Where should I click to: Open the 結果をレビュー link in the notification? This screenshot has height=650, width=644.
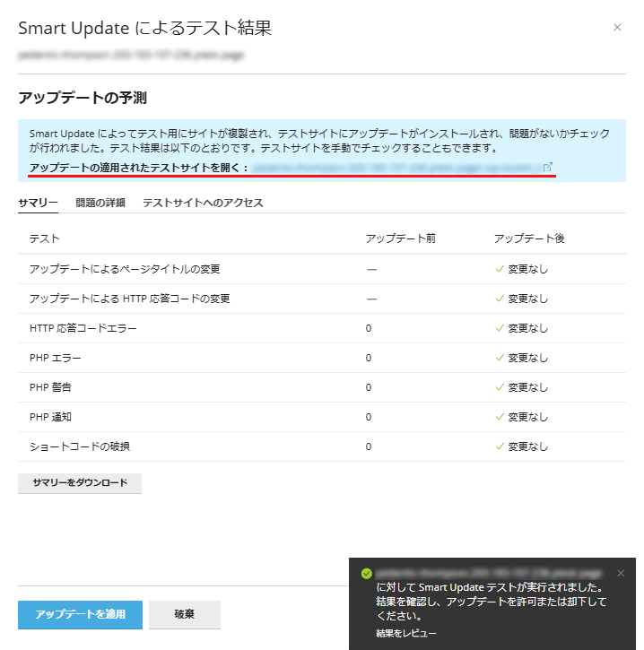(x=406, y=633)
